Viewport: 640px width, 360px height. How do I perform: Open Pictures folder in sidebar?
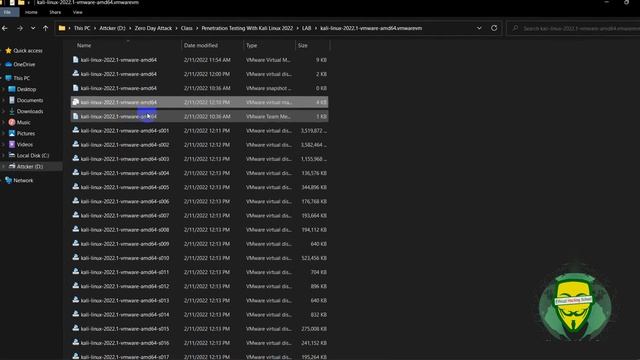coord(26,133)
